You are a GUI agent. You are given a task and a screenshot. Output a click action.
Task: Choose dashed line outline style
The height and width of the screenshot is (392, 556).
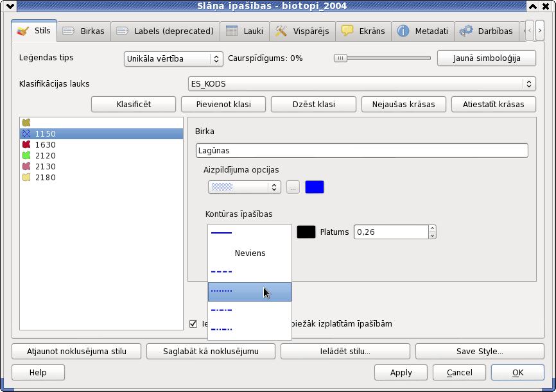pyautogui.click(x=250, y=272)
